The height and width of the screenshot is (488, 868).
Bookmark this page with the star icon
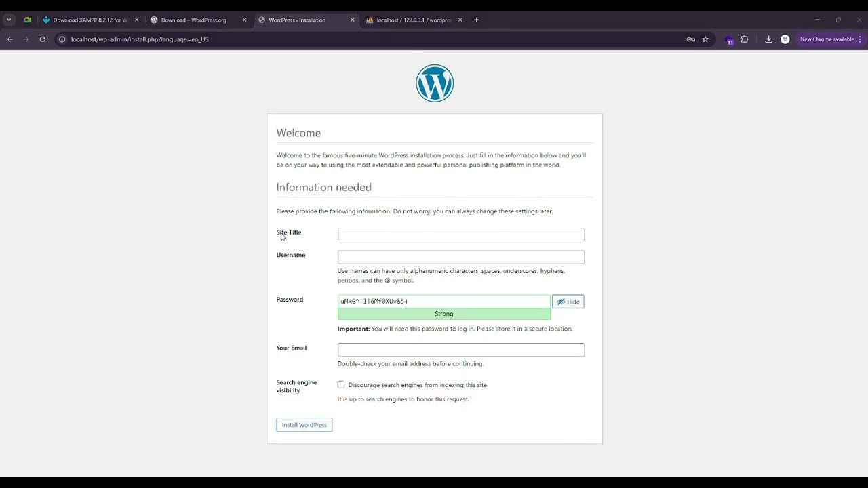tap(705, 39)
